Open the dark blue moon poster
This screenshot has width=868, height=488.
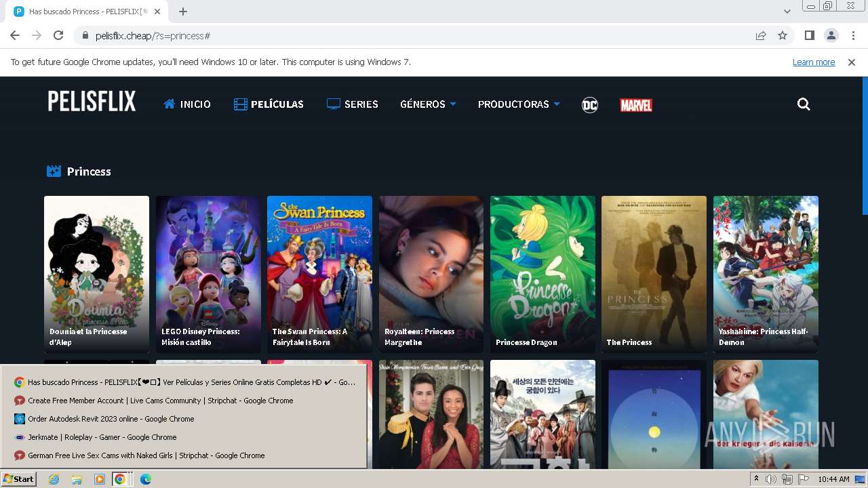click(654, 414)
